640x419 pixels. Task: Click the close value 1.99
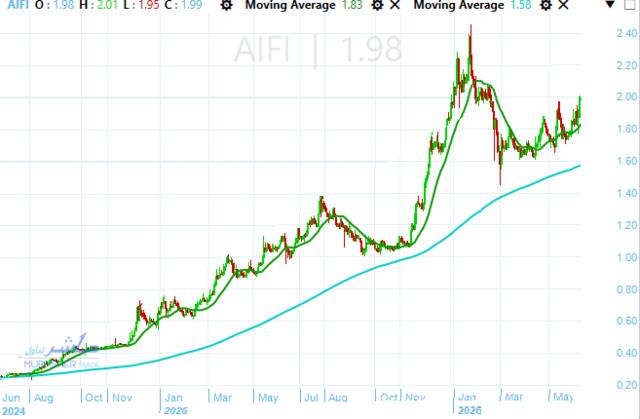191,5
